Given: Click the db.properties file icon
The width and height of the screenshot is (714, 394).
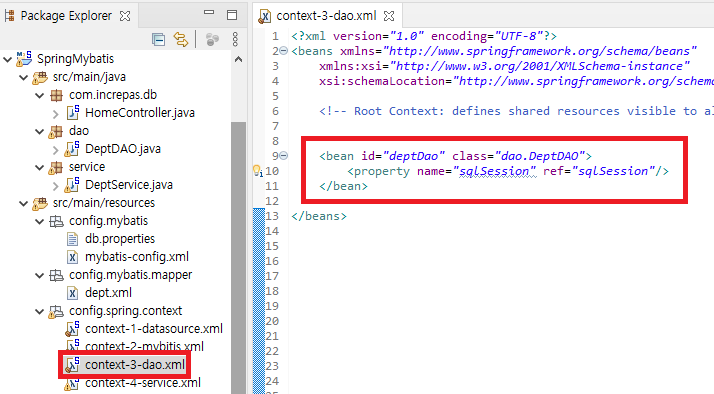Looking at the screenshot, I should coord(72,239).
